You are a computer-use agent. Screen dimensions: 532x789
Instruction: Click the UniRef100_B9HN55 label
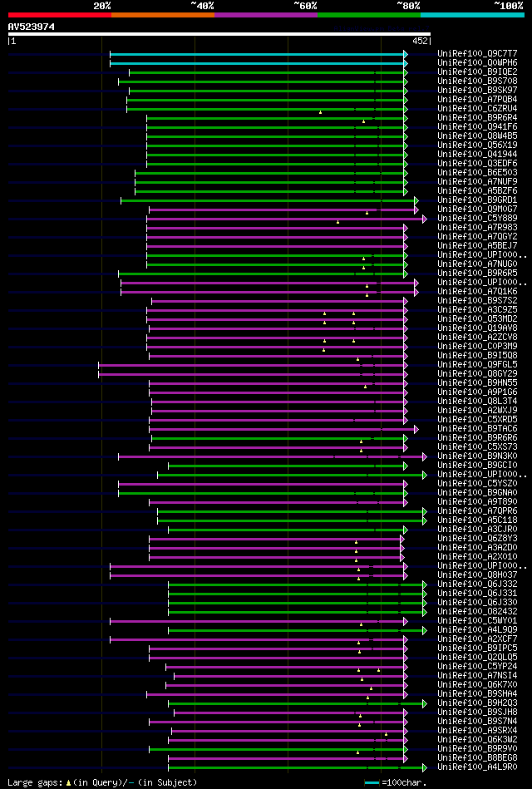(x=477, y=383)
